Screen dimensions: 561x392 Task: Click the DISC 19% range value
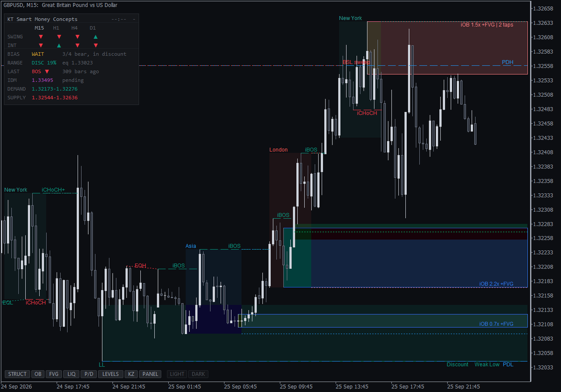[44, 63]
